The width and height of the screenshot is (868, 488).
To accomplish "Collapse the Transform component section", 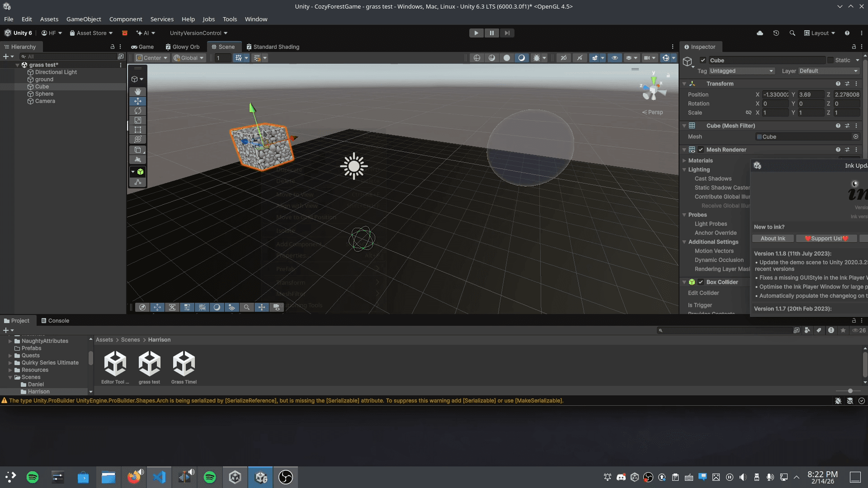I will pyautogui.click(x=685, y=84).
